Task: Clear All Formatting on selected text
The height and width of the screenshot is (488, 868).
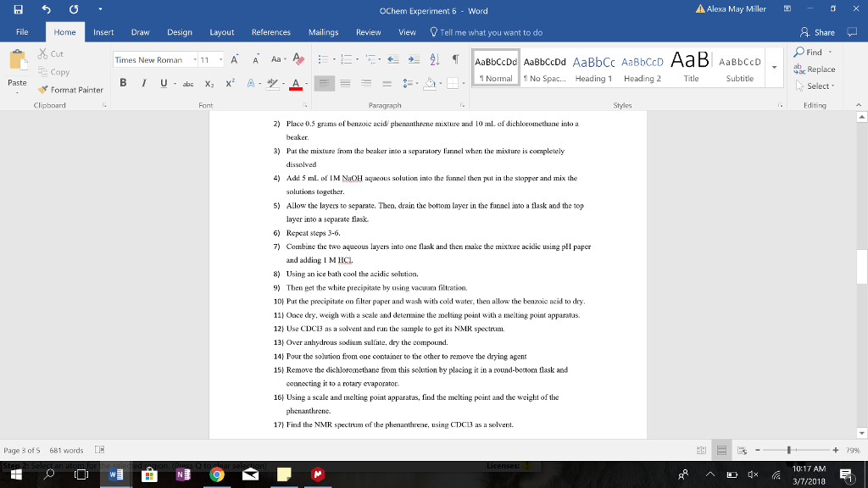Action: 298,58
